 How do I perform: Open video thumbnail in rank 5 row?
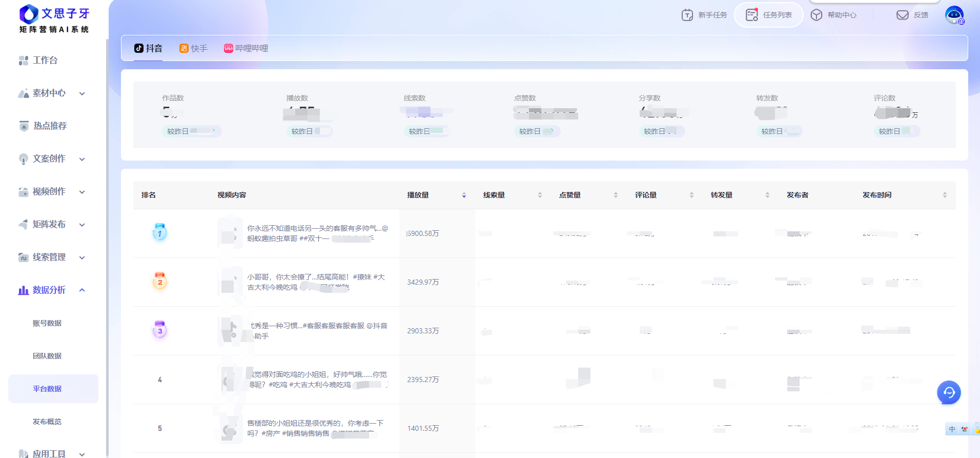(x=230, y=428)
